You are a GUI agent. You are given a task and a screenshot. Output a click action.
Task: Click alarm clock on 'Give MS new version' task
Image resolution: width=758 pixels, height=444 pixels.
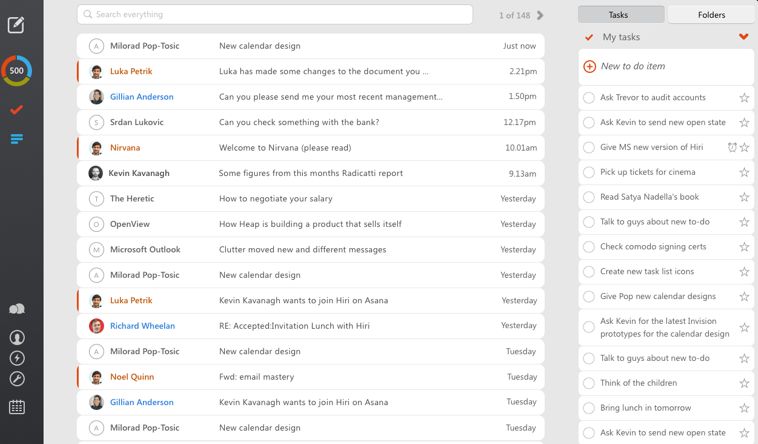(731, 147)
